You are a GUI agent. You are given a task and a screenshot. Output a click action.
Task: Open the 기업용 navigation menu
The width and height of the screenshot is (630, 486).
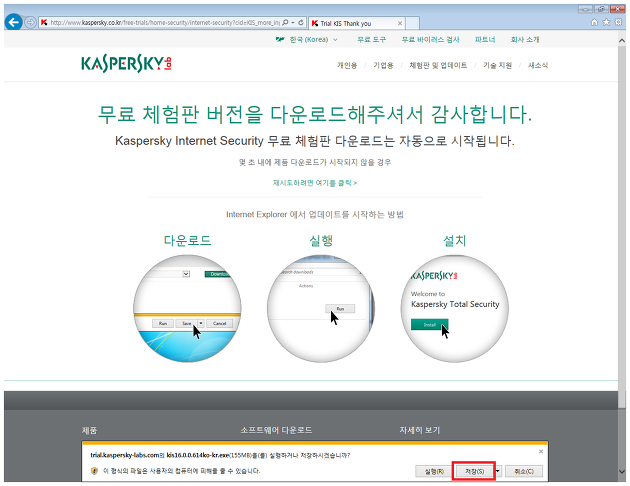point(383,65)
